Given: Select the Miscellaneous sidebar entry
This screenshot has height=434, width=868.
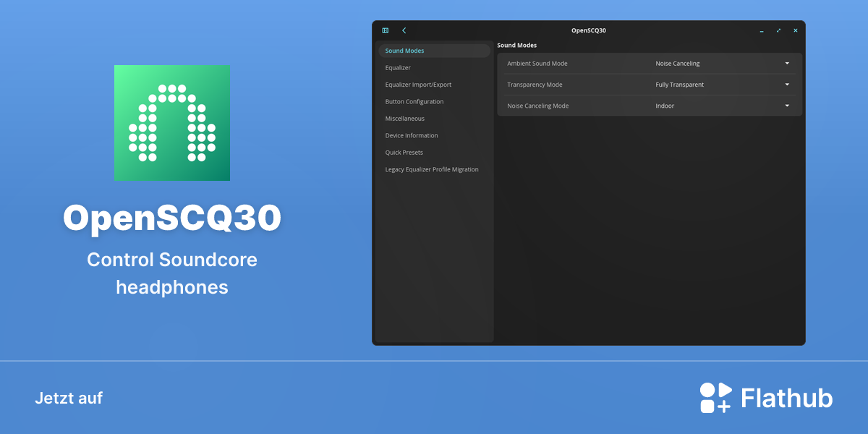Looking at the screenshot, I should (434, 119).
